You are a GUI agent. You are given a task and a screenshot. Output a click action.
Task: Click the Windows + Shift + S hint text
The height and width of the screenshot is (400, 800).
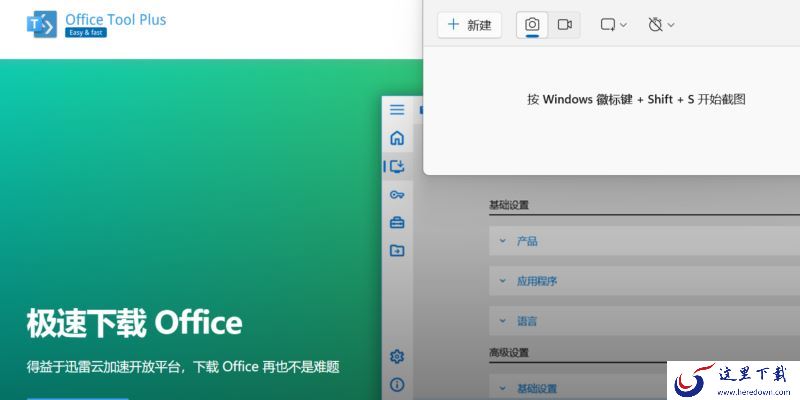coord(636,99)
